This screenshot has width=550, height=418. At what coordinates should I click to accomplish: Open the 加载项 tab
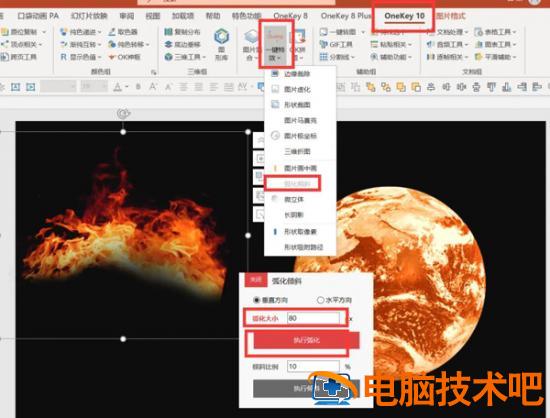coord(183,16)
